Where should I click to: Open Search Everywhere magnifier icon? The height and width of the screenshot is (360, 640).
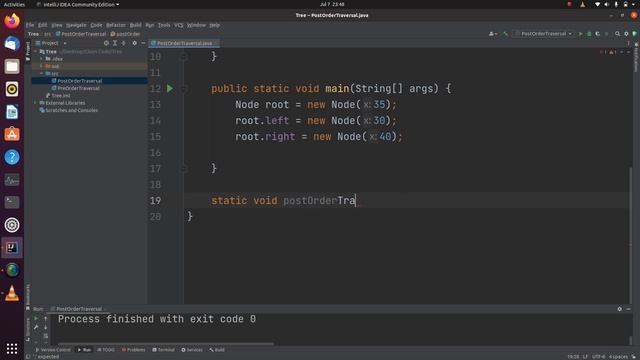pos(618,34)
